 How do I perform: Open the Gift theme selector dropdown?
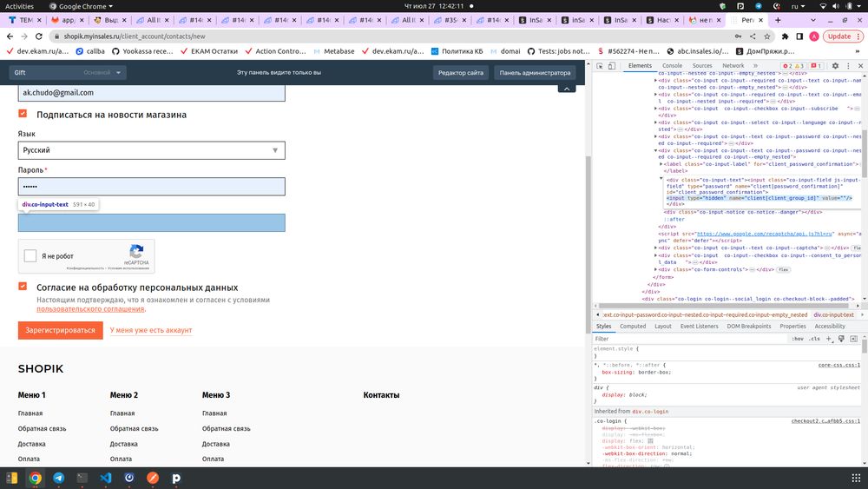tap(68, 73)
